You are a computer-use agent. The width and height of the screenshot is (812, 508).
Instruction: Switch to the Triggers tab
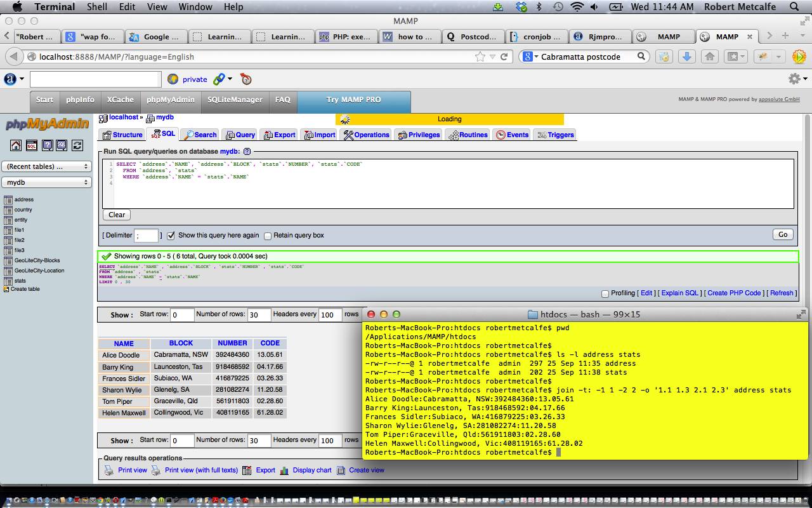(x=556, y=135)
